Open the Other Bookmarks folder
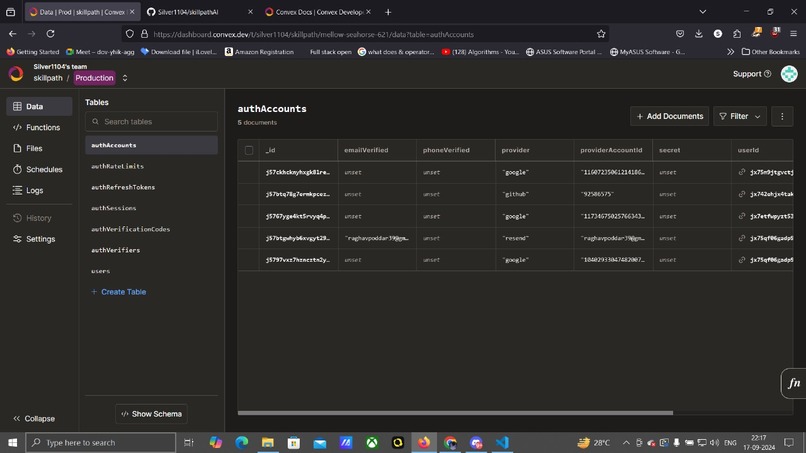The image size is (806, 453). [771, 52]
